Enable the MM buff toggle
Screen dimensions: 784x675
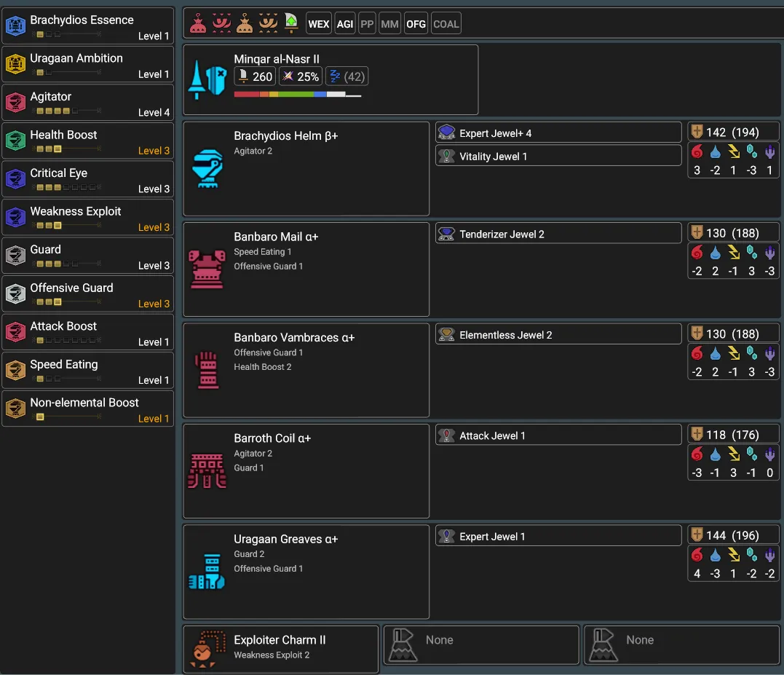tap(390, 24)
